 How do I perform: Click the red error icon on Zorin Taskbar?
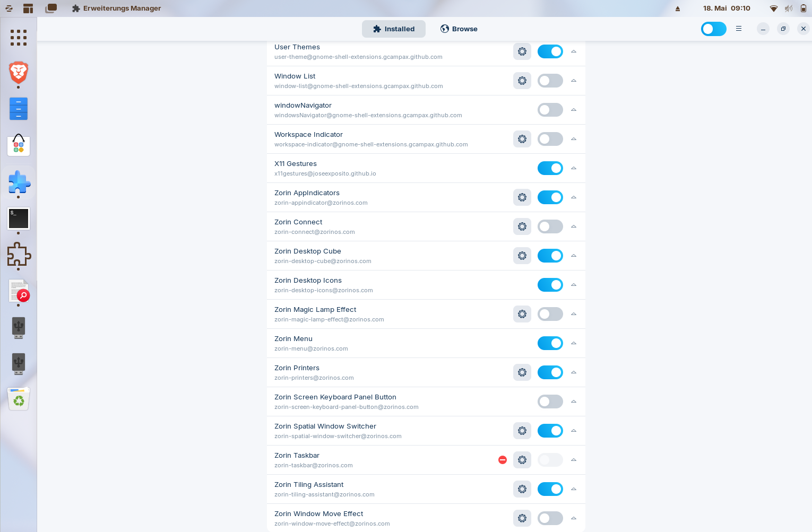(503, 460)
